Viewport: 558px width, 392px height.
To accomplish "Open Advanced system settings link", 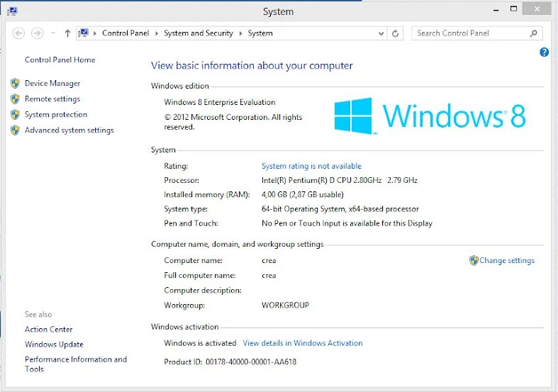I will tap(69, 130).
